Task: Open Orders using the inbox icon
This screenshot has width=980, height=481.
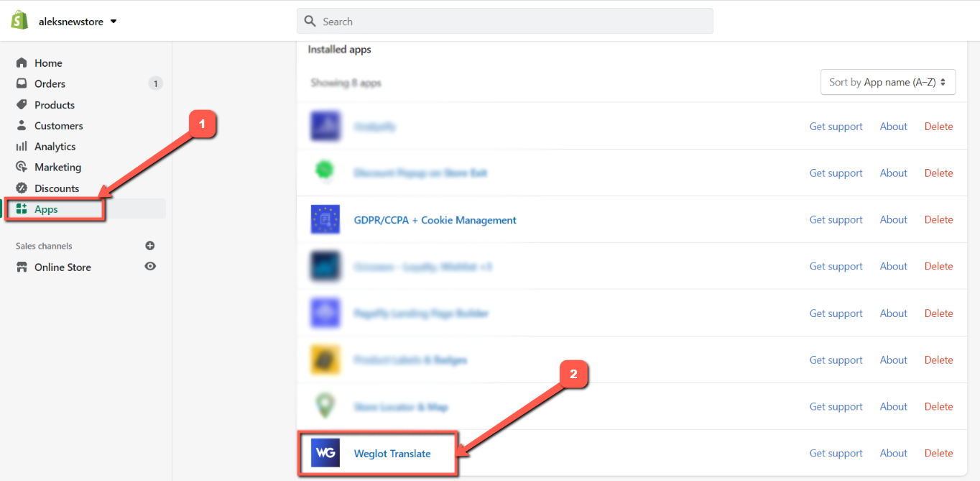Action: pyautogui.click(x=22, y=83)
